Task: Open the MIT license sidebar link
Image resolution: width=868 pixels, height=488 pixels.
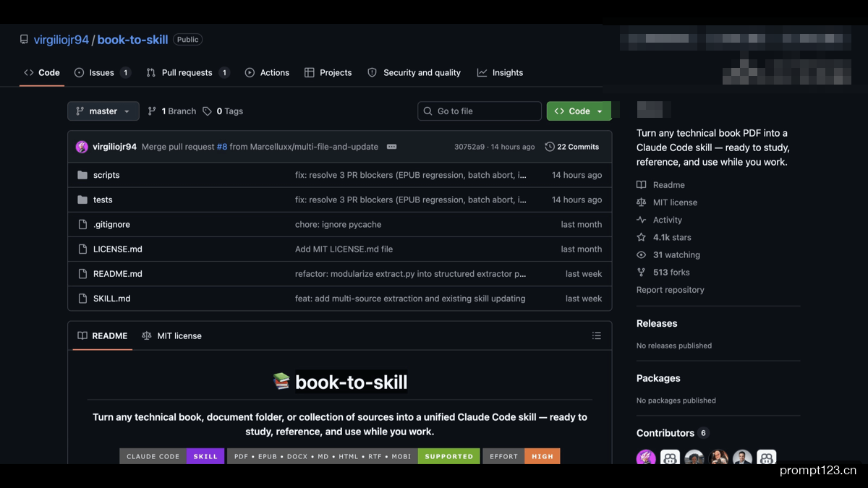Action: (x=667, y=202)
